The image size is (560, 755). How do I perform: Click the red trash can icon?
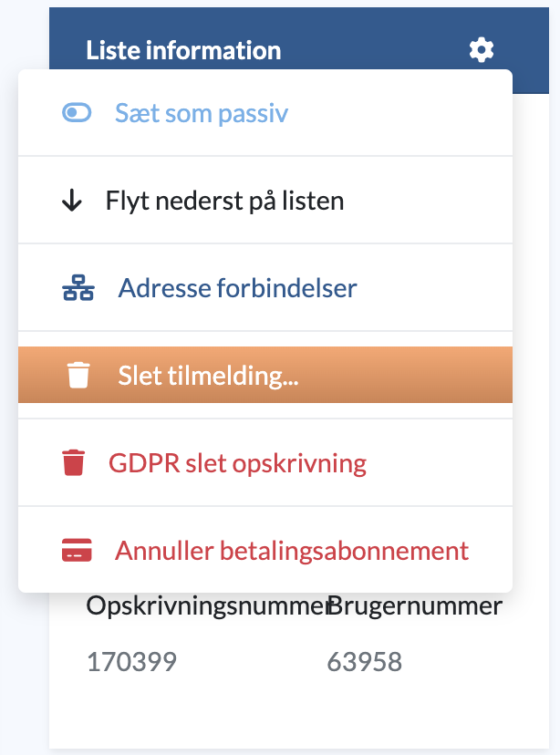click(74, 462)
